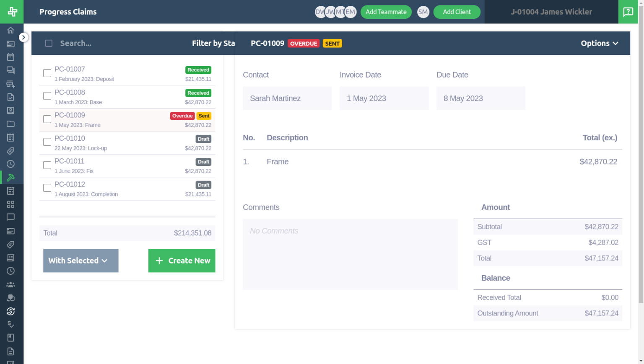Open the help chat icon at top right
Image resolution: width=644 pixels, height=364 pixels.
tap(628, 12)
